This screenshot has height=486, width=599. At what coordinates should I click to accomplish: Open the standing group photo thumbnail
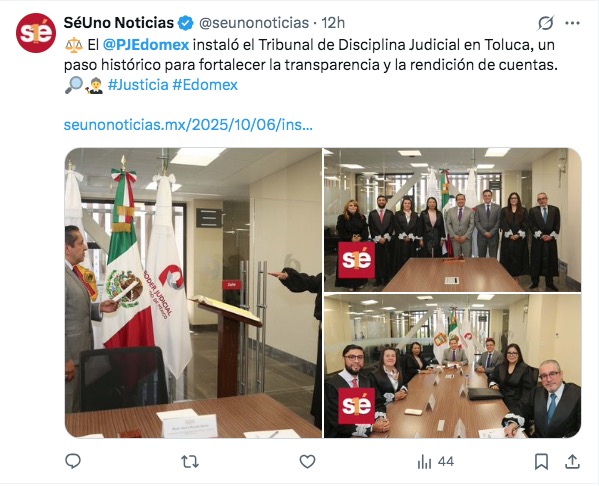453,220
